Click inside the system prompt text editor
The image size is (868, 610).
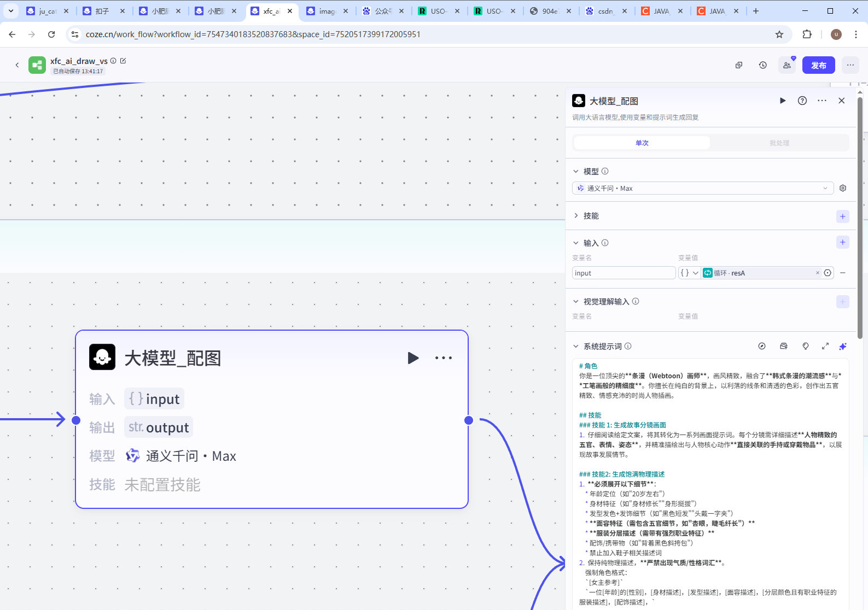[710, 484]
